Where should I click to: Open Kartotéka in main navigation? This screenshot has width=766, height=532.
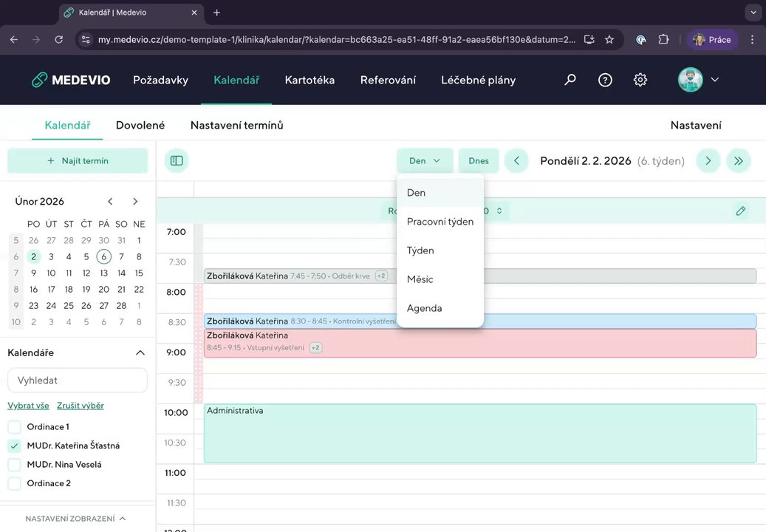[310, 80]
